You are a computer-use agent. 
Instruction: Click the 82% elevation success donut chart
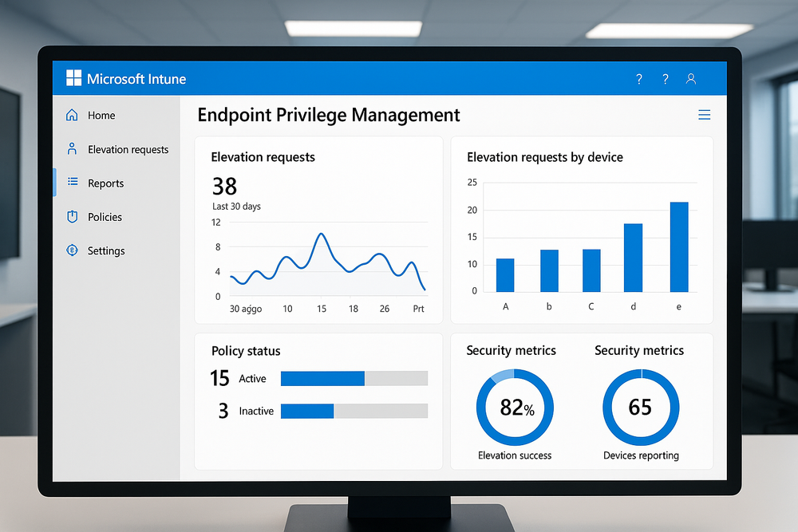point(515,408)
